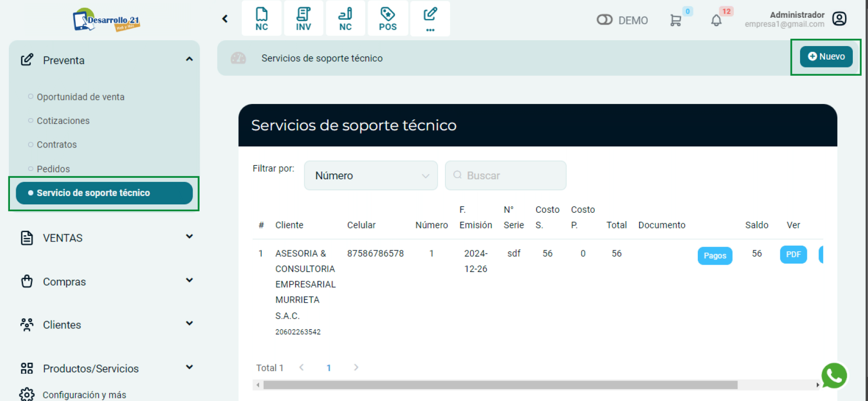Open Cotizaciones in the sidebar
Screen dimensions: 868x401
click(x=63, y=121)
